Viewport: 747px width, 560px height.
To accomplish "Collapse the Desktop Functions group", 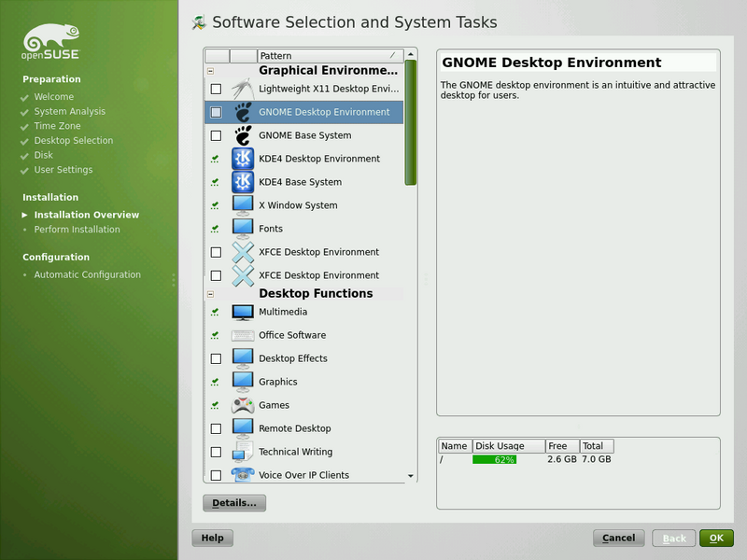I will [x=211, y=294].
